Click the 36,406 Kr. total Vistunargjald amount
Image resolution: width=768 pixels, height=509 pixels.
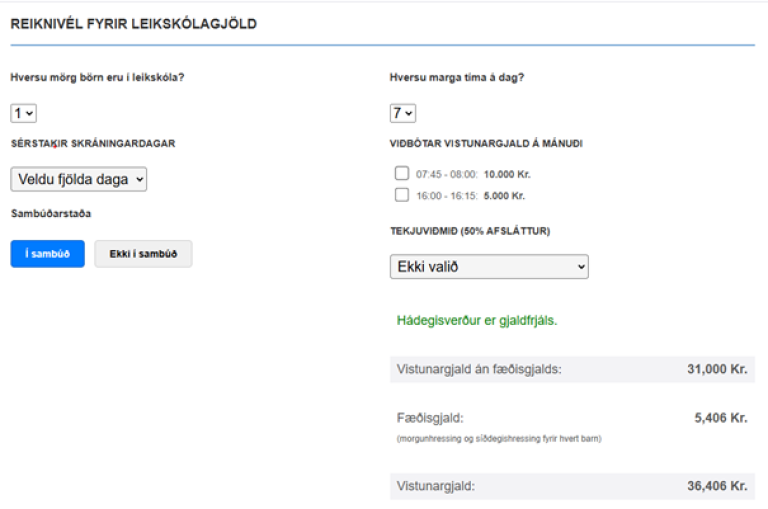coord(717,486)
